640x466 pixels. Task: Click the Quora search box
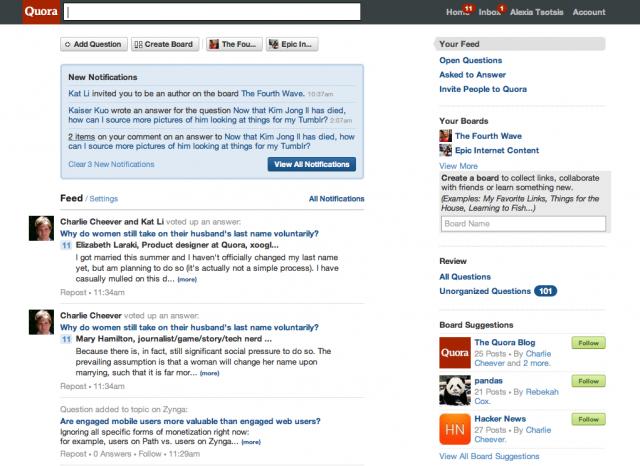coord(211,13)
